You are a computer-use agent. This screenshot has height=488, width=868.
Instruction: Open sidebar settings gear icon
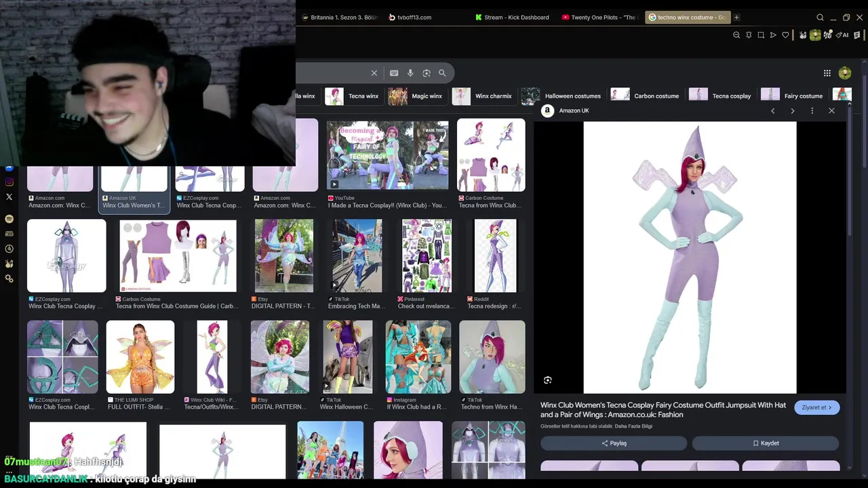tap(9, 279)
